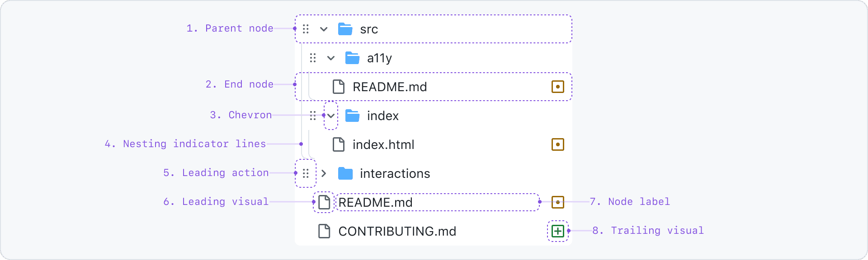This screenshot has width=868, height=260.
Task: Select index.html in the tree
Action: coord(383,144)
